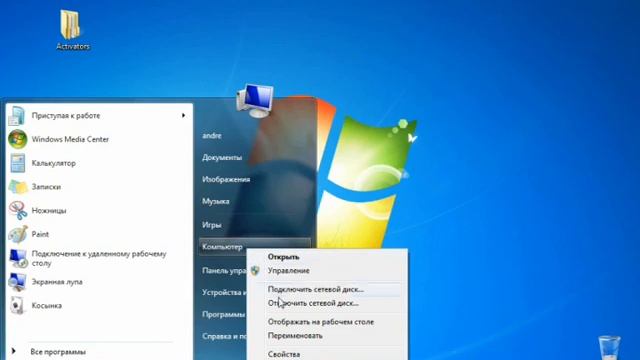Open Программы по умолчанию entry
This screenshot has height=360, width=640.
pyautogui.click(x=224, y=314)
